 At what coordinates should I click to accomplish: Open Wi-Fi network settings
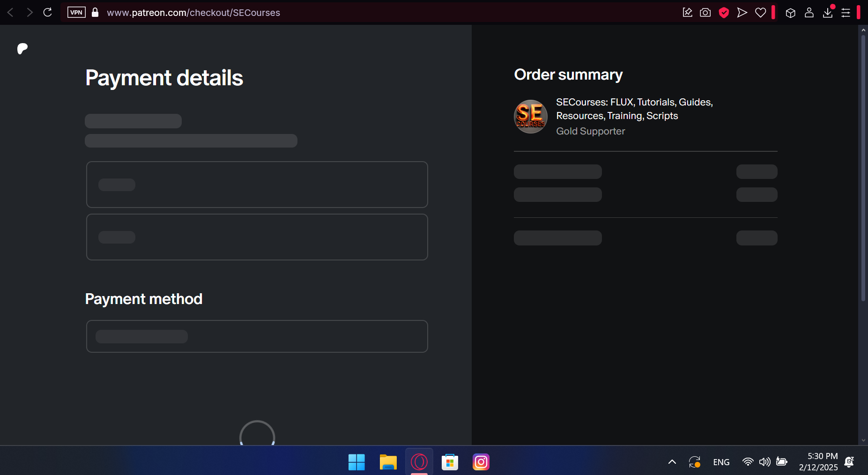[748, 462]
